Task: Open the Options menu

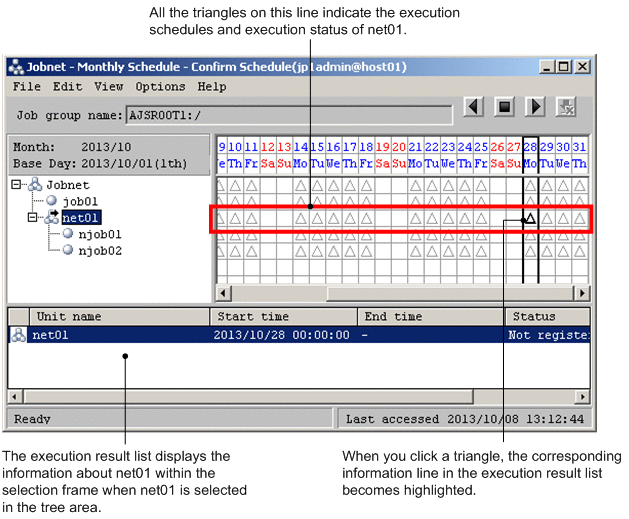Action: [160, 87]
